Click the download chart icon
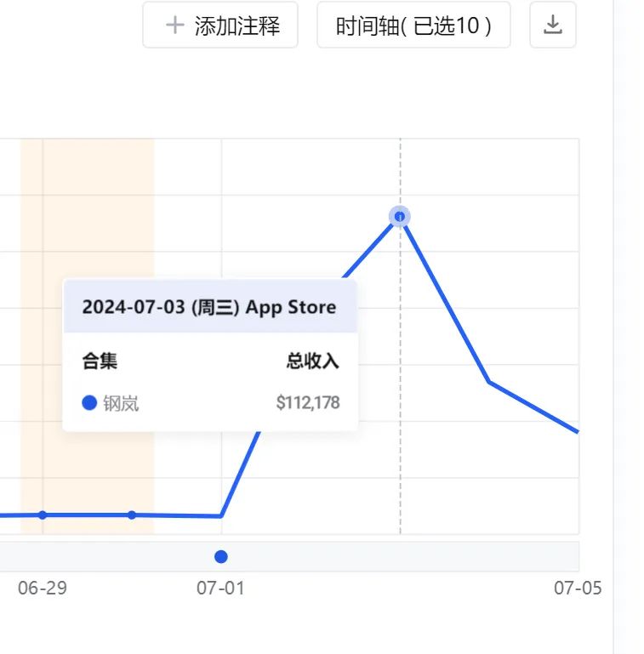644x654 pixels. [x=553, y=25]
